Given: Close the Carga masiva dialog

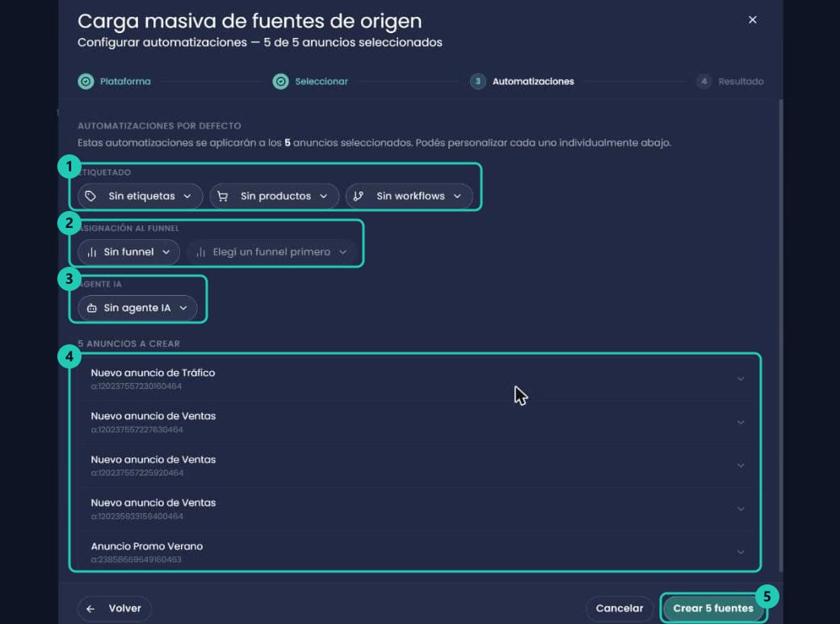Looking at the screenshot, I should 752,20.
